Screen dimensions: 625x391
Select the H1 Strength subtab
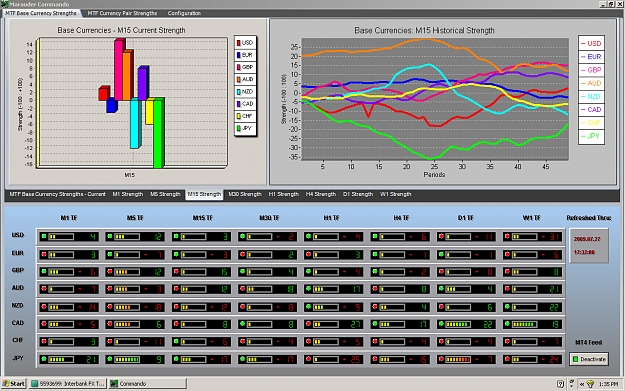click(283, 194)
